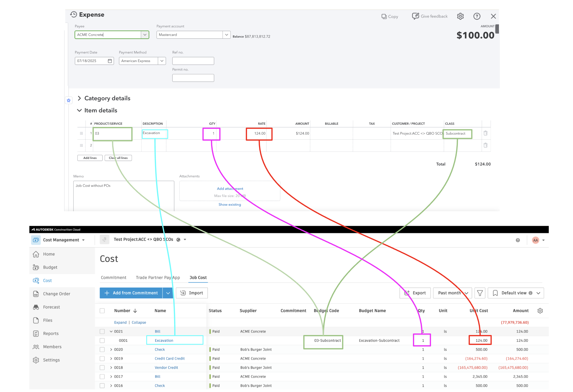
Task: Open Files in the sidebar
Action: point(48,320)
